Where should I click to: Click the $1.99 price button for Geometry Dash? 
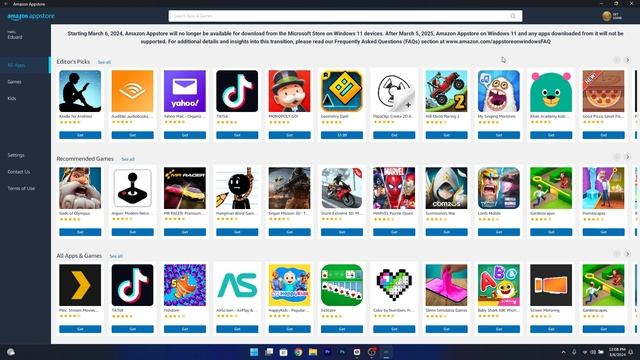(x=342, y=135)
